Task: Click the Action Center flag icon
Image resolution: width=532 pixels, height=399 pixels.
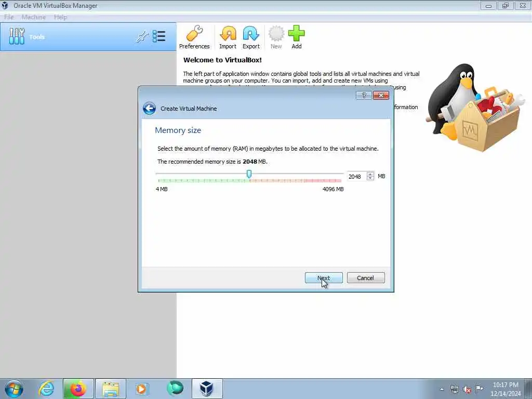Action: (479, 389)
